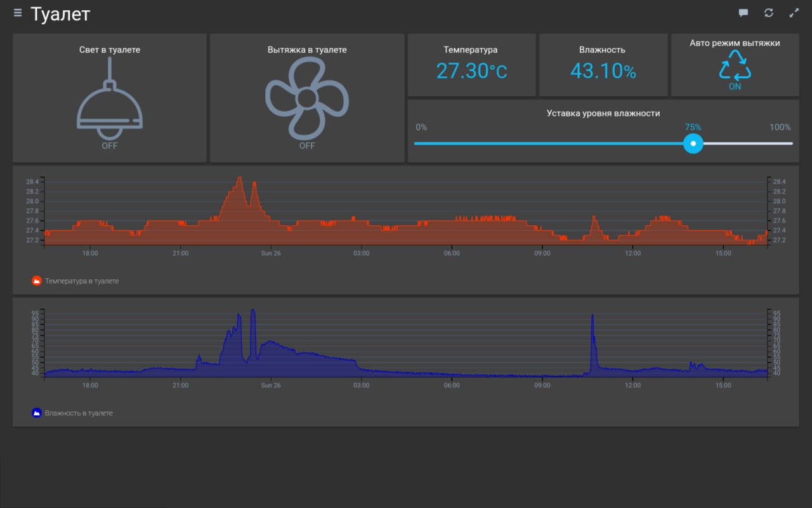The image size is (812, 508).
Task: Toggle the red Температура в туалете legend icon
Action: [37, 281]
